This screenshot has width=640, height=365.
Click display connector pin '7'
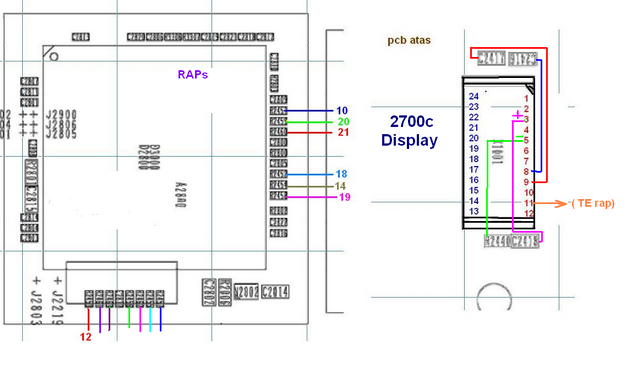click(526, 161)
